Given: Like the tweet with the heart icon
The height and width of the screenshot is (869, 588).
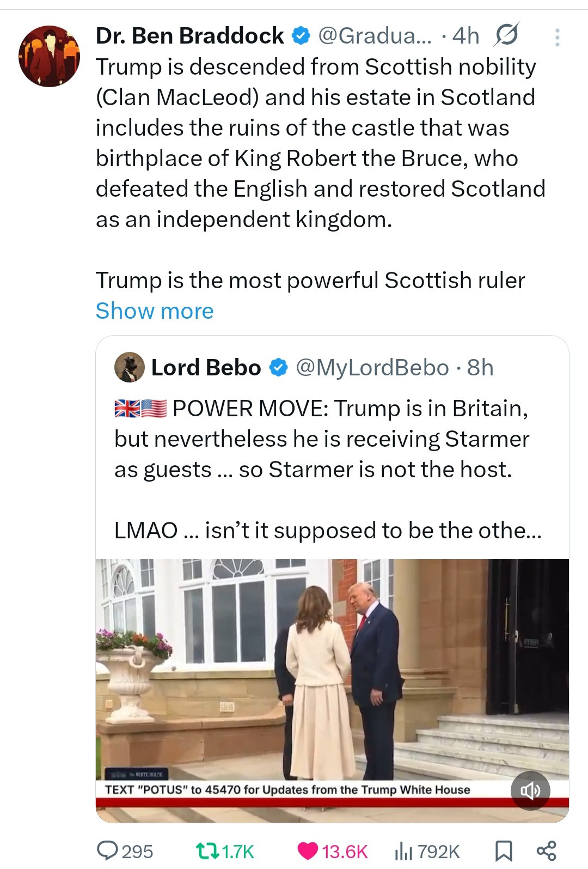Looking at the screenshot, I should pos(308,850).
